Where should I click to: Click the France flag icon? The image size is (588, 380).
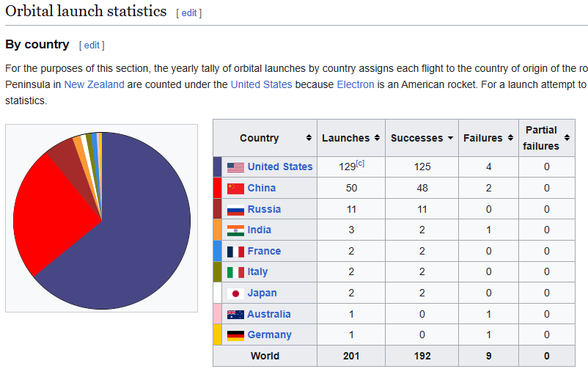point(235,252)
